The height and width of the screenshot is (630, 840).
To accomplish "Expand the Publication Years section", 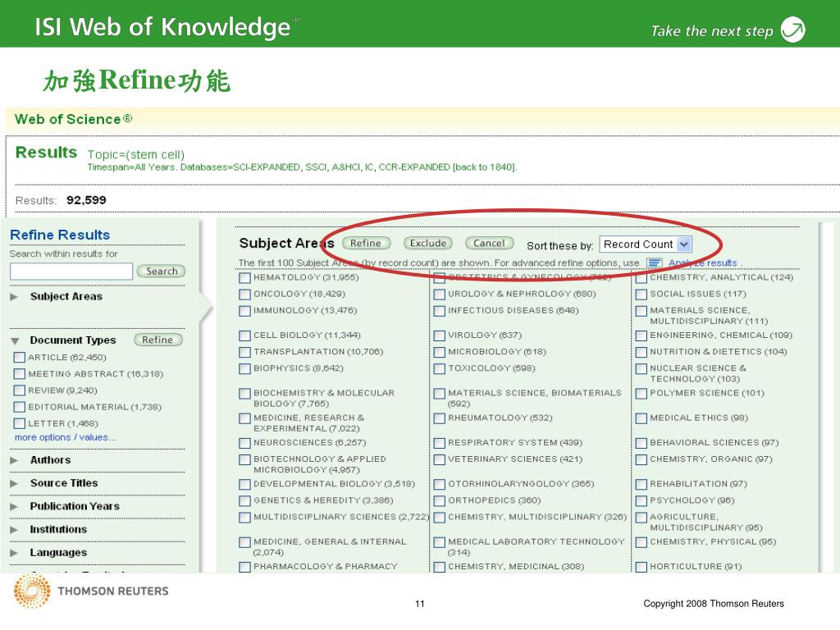I will click(x=15, y=506).
